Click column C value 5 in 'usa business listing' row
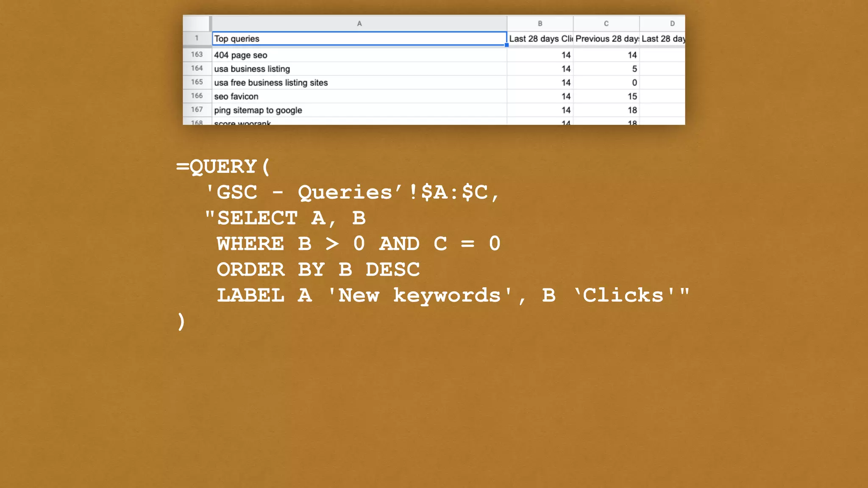 point(606,69)
